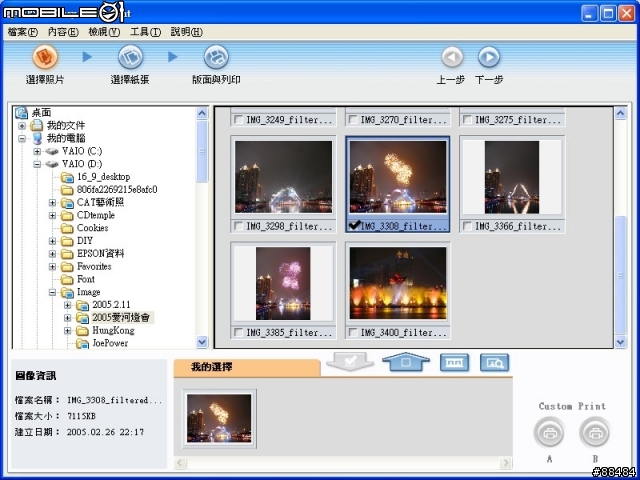Click the selected photo in 我的選擇 tray
Image resolution: width=640 pixels, height=480 pixels.
[219, 419]
